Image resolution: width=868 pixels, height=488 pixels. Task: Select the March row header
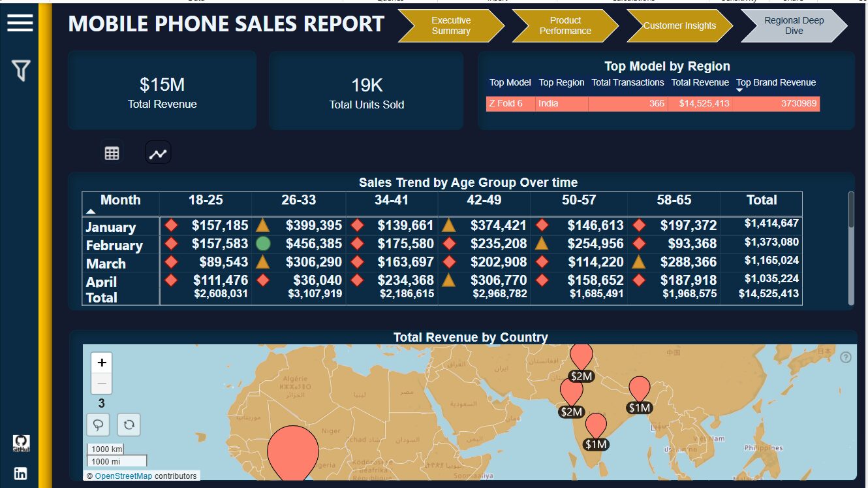point(106,264)
